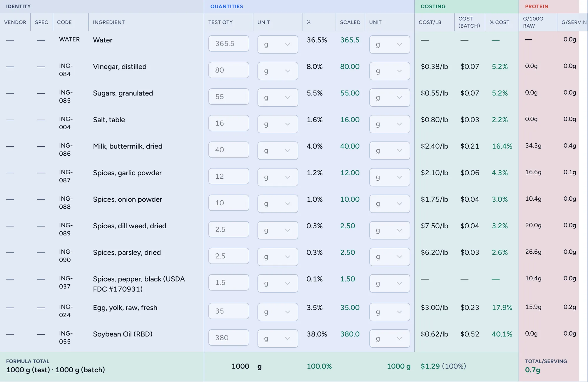Viewport: 588px width, 382px height.
Task: Open the test unit dropdown for Soybean Oil
Action: [x=278, y=339]
